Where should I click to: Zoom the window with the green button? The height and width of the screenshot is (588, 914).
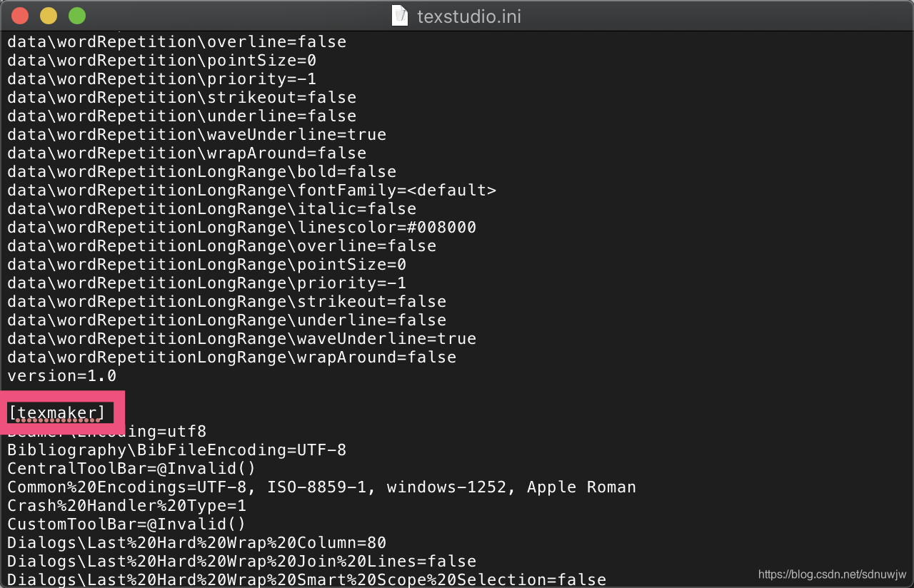(x=76, y=15)
